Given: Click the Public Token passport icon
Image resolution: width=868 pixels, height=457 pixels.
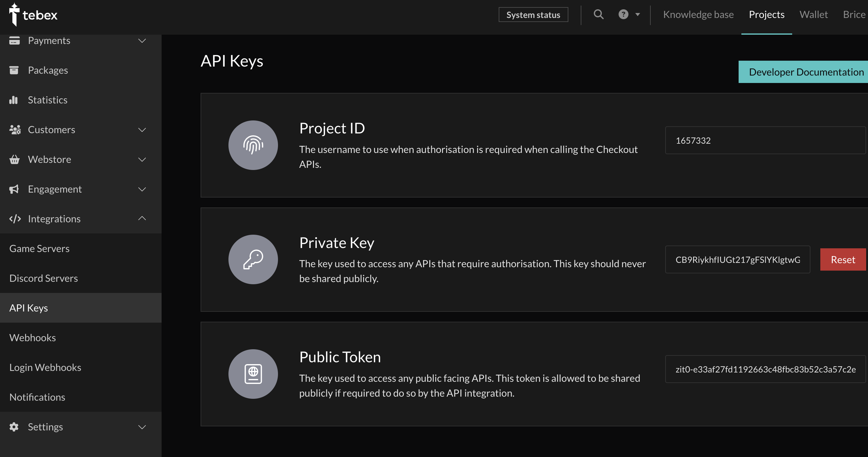Looking at the screenshot, I should pos(253,374).
